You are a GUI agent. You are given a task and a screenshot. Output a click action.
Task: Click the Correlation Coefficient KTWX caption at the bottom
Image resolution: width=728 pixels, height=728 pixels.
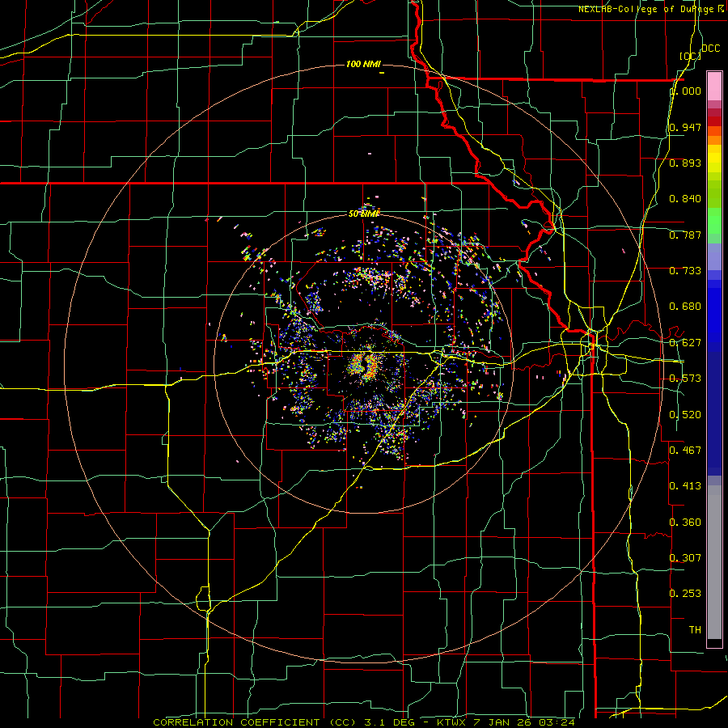pos(364,722)
